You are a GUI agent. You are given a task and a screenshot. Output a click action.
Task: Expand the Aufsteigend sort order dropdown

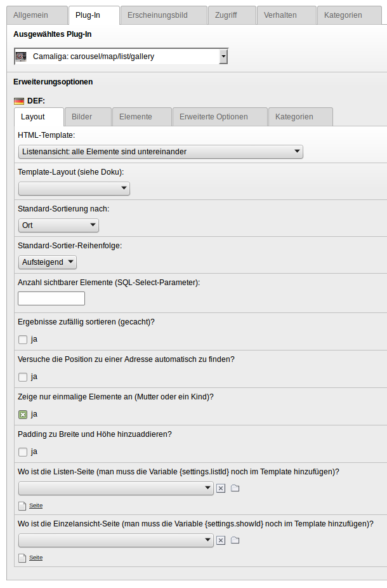tap(48, 262)
